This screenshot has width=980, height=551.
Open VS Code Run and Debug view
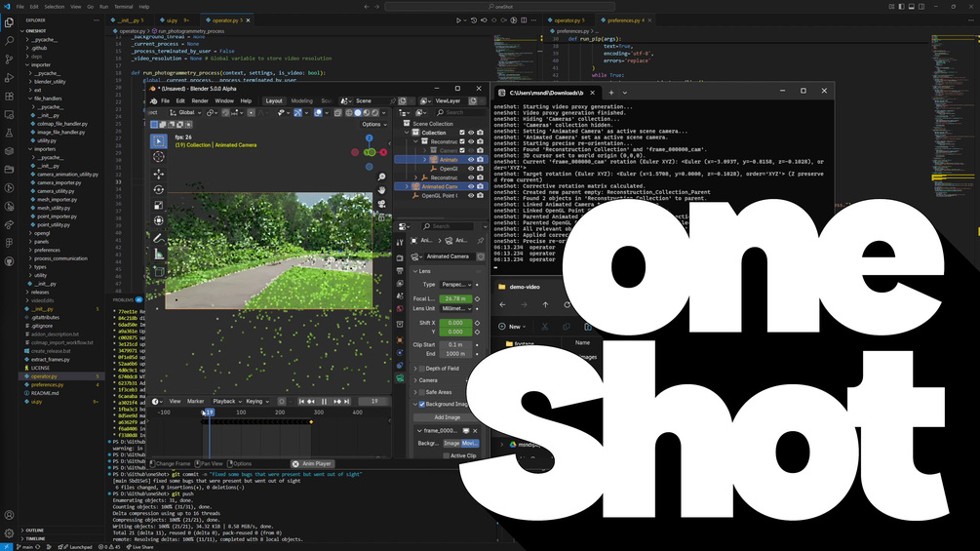(9, 78)
